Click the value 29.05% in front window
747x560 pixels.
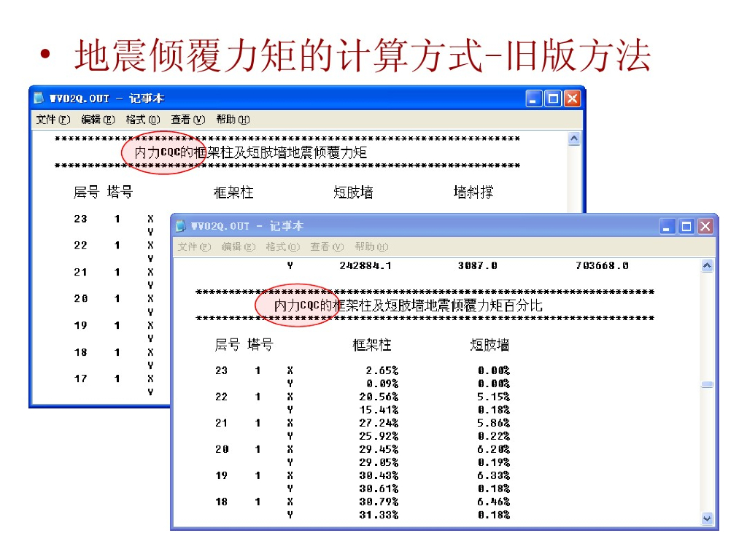pyautogui.click(x=379, y=462)
